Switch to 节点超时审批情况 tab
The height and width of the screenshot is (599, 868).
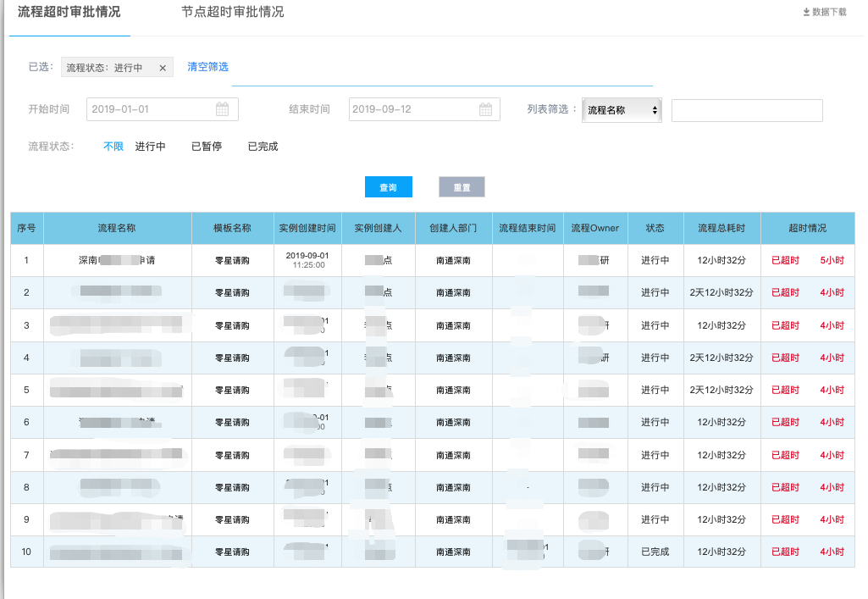pos(233,13)
